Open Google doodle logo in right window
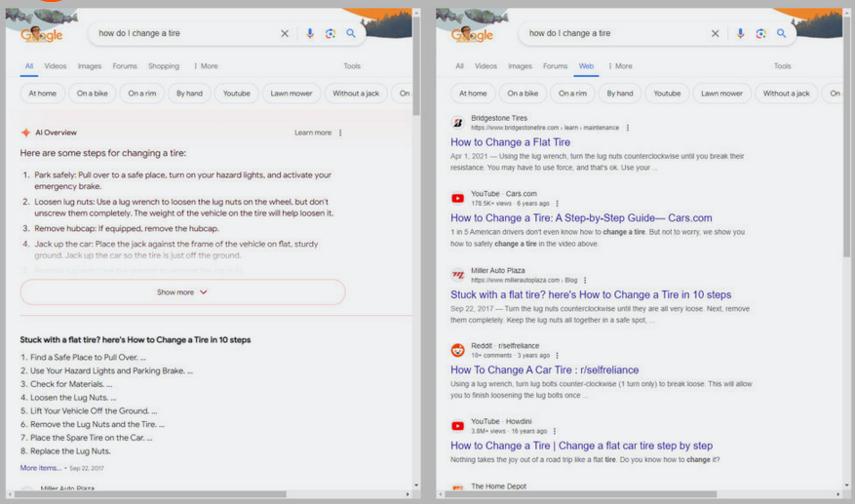The height and width of the screenshot is (504, 855). coord(472,34)
